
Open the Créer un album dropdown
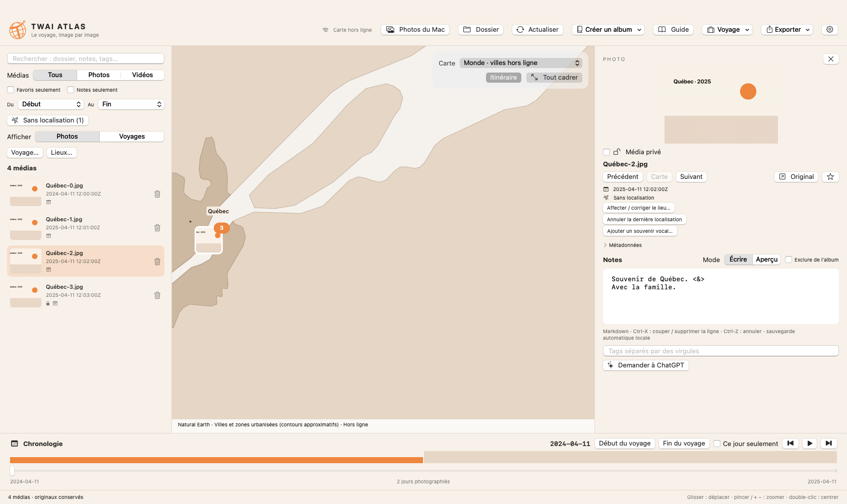point(609,30)
